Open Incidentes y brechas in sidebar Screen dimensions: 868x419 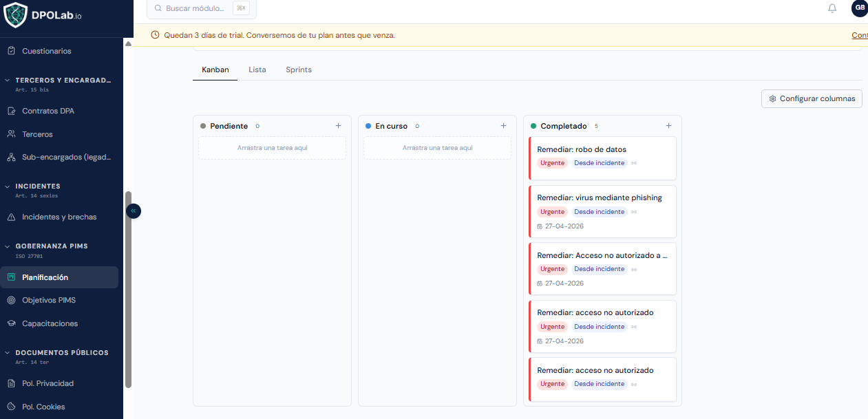59,217
